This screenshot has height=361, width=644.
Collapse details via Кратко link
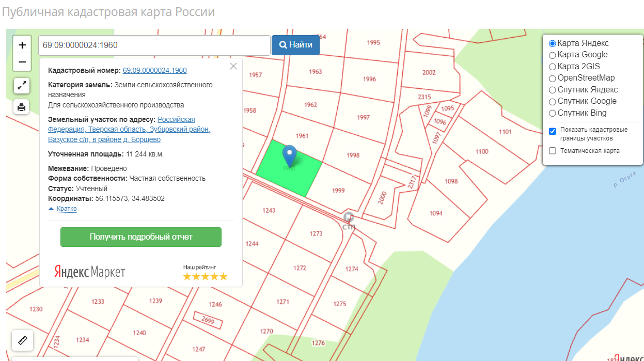point(67,209)
